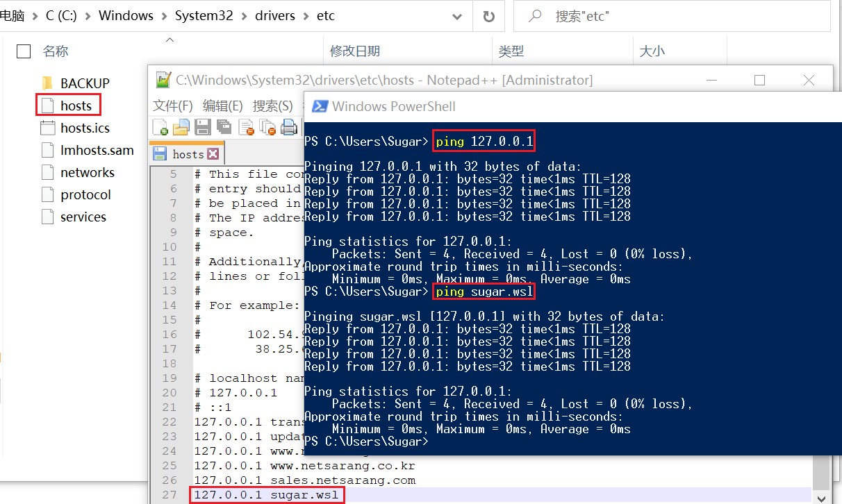Viewport: 842px width, 504px height.
Task: Click the etc breadcrumb in address bar
Action: (x=326, y=16)
